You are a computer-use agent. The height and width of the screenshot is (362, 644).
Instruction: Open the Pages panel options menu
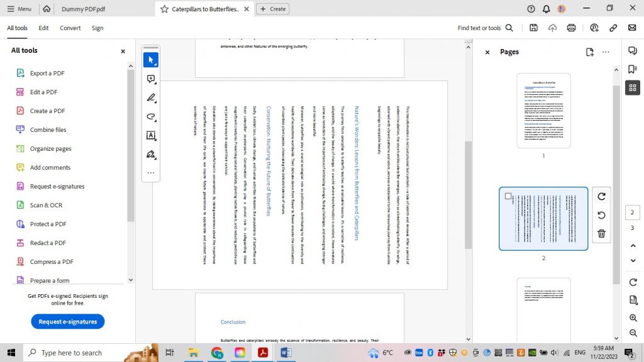click(x=606, y=52)
